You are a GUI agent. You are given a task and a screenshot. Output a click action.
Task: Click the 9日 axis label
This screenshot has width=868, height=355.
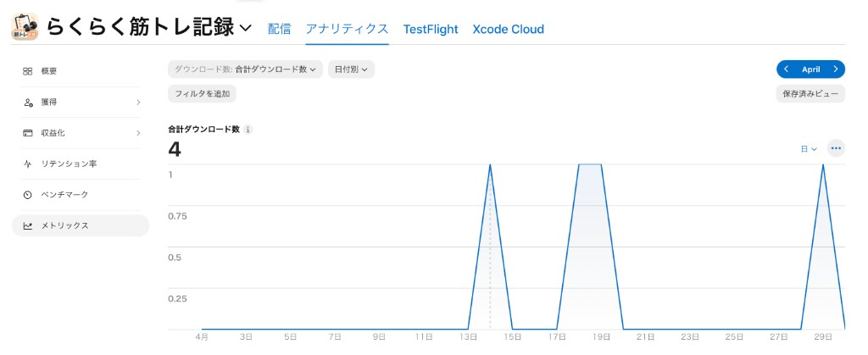coord(379,336)
